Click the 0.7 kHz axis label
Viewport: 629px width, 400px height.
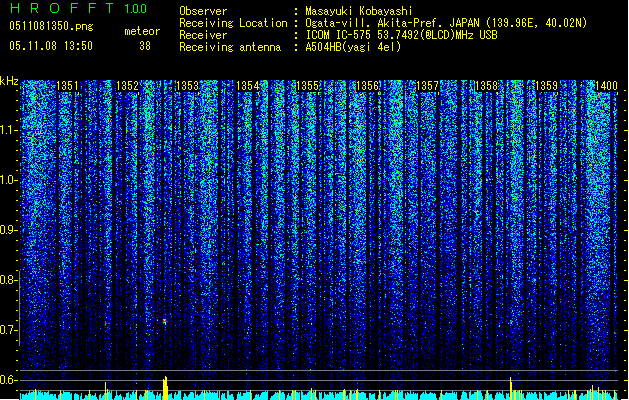click(x=7, y=330)
